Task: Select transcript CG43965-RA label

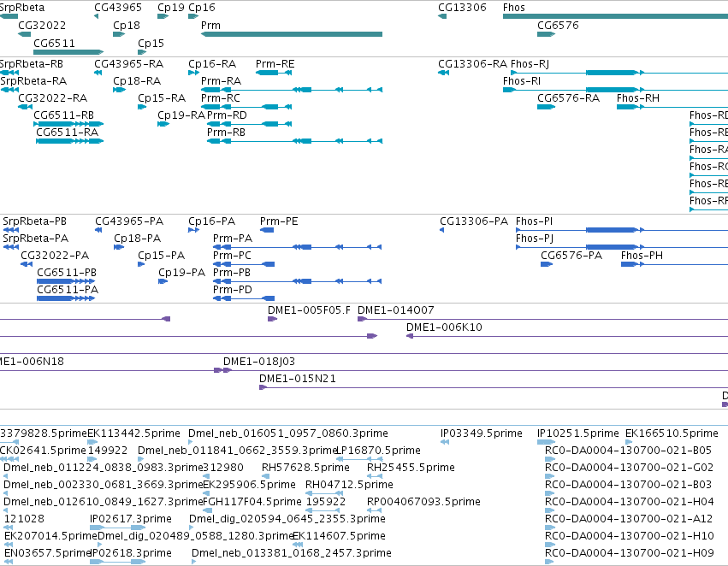Action: [128, 64]
